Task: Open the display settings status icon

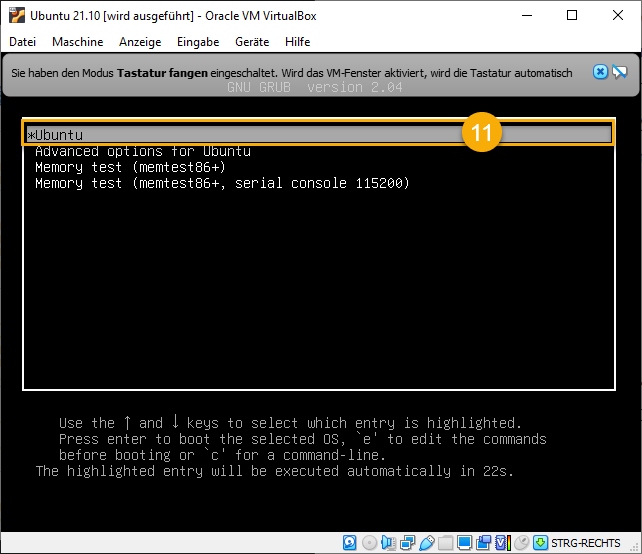Action: (464, 543)
